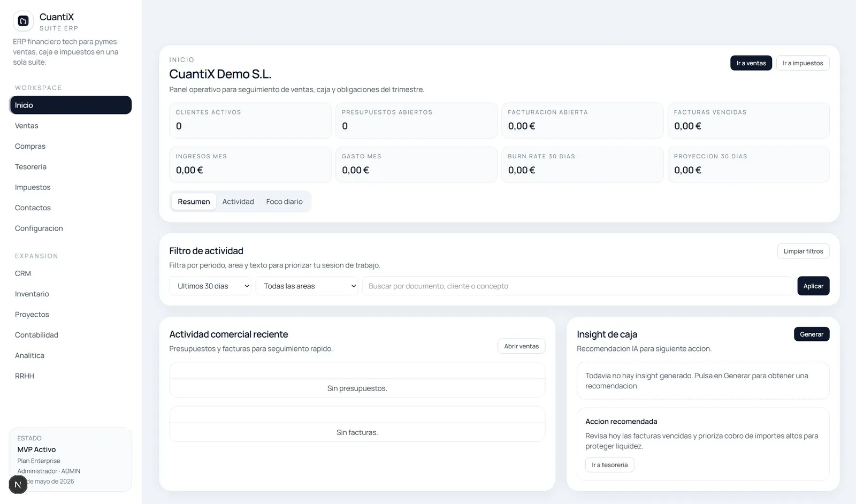Switch to the Resumen tab
856x504 pixels.
pyautogui.click(x=194, y=202)
